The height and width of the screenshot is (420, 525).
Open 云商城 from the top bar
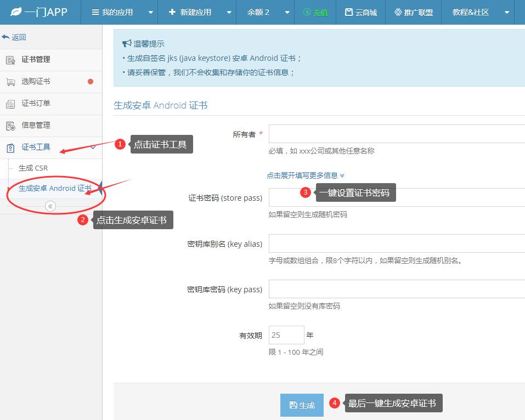coord(360,13)
